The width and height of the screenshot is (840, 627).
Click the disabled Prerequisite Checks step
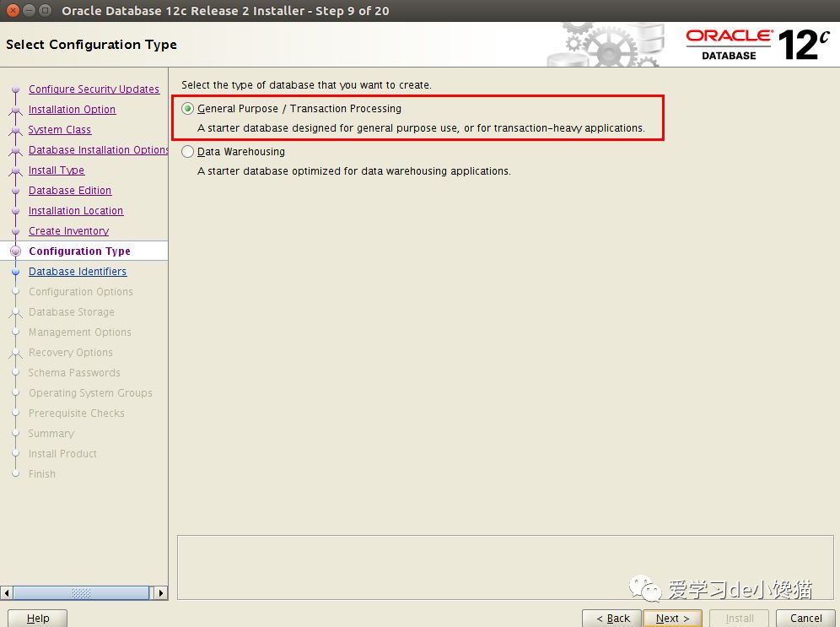pyautogui.click(x=76, y=413)
